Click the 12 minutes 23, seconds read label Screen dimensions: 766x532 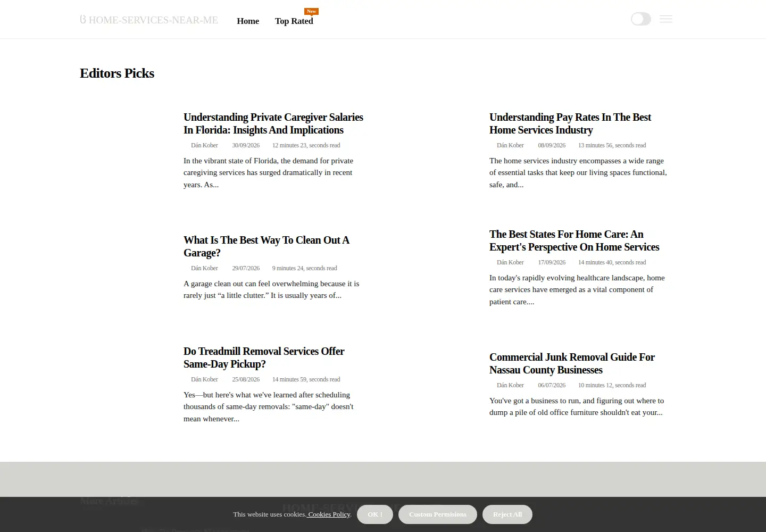coord(306,145)
